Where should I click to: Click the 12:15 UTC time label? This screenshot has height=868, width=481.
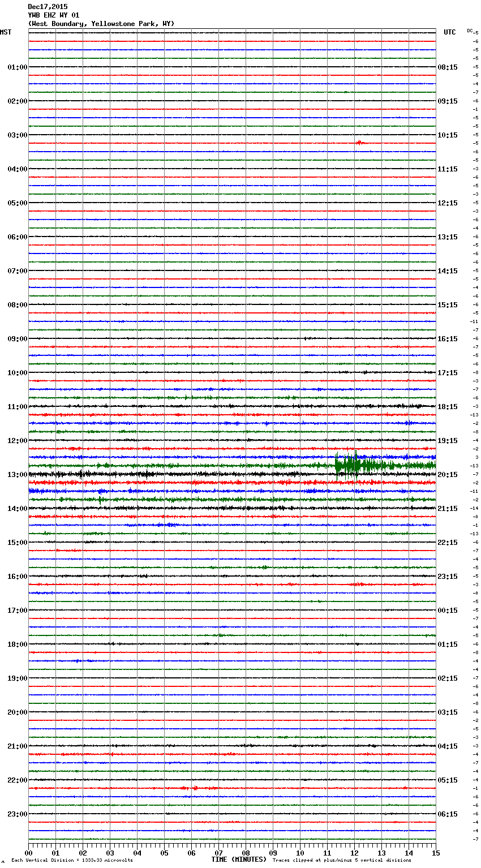(x=448, y=203)
